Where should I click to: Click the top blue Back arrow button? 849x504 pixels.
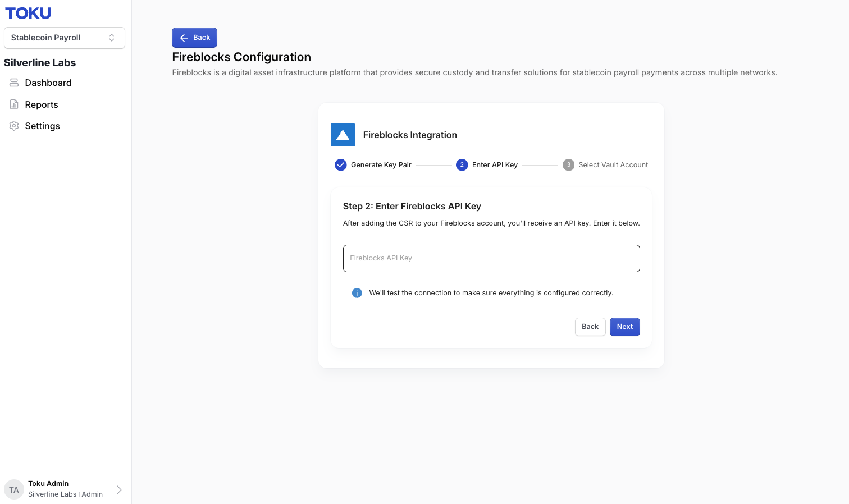click(194, 38)
